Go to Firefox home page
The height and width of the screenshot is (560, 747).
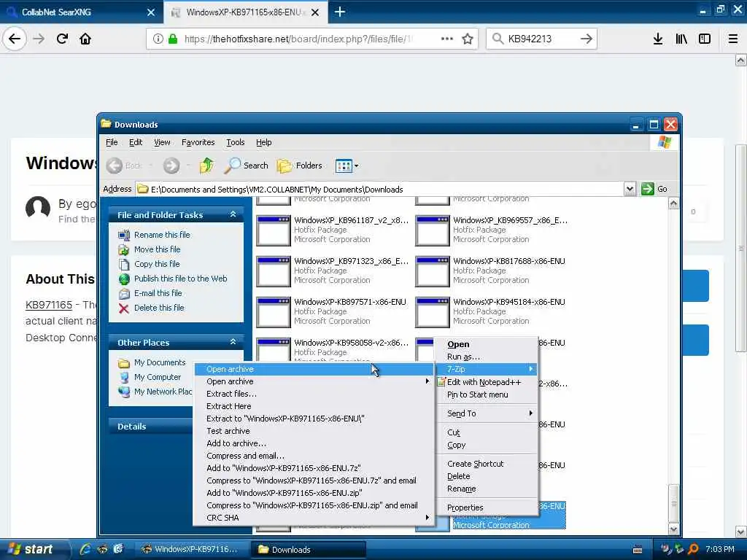pyautogui.click(x=85, y=39)
